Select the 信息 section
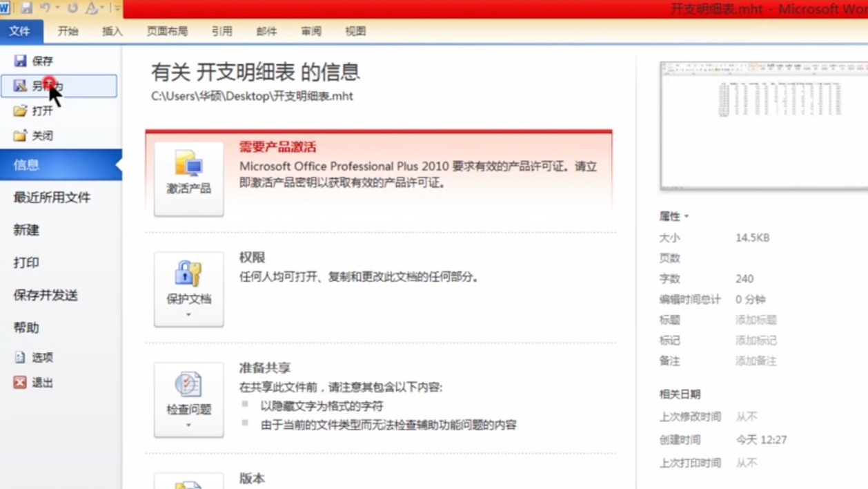The image size is (868, 489). pos(61,165)
